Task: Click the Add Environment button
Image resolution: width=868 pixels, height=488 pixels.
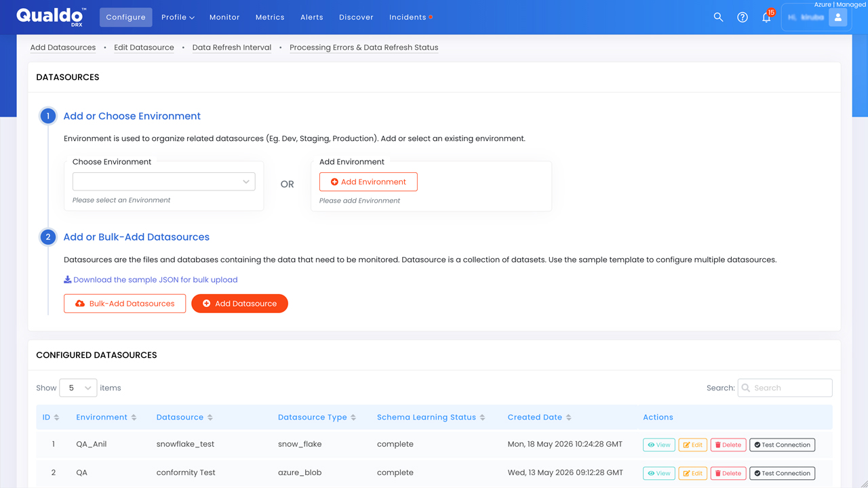Action: (x=368, y=182)
